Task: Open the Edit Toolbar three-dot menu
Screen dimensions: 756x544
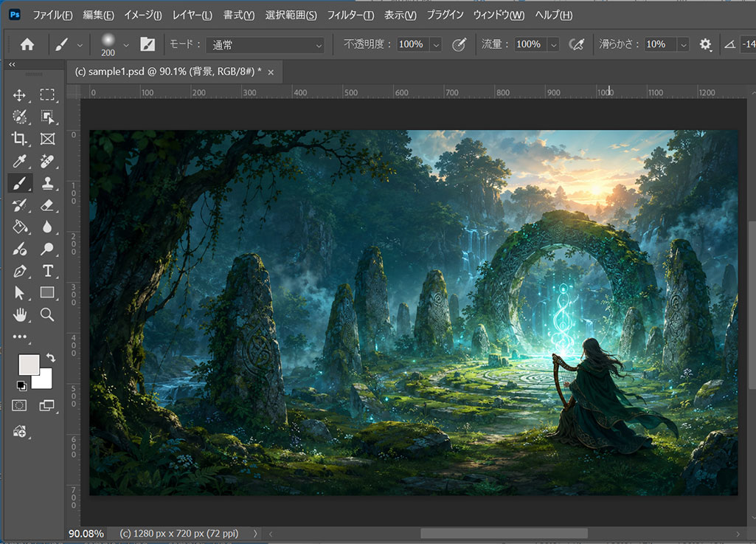Action: pyautogui.click(x=20, y=337)
